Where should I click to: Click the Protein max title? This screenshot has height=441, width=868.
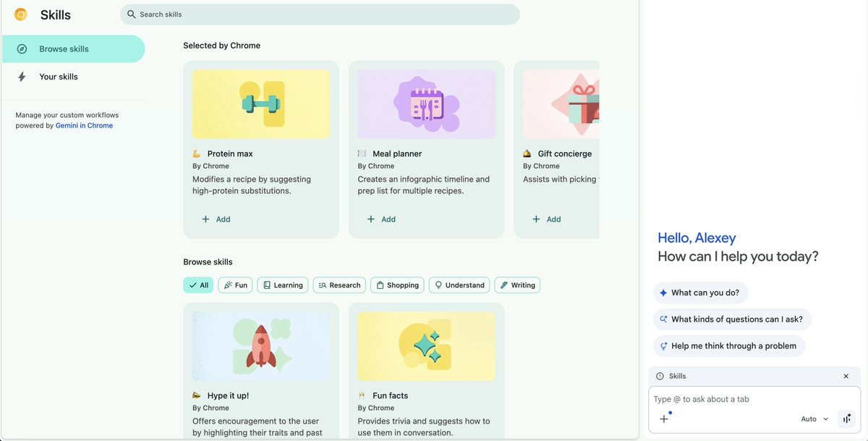pyautogui.click(x=230, y=154)
